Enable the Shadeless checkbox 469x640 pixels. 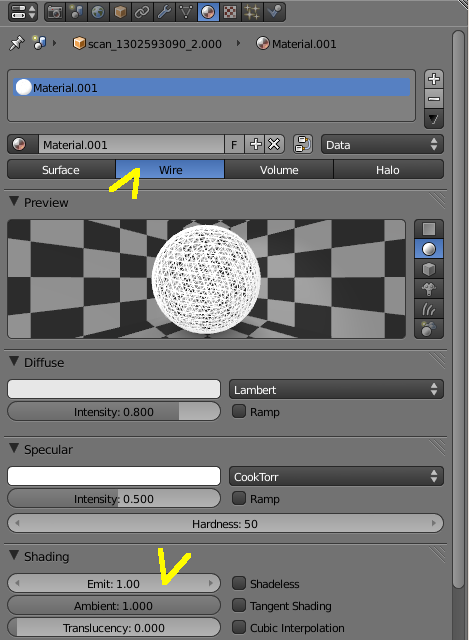(x=239, y=583)
